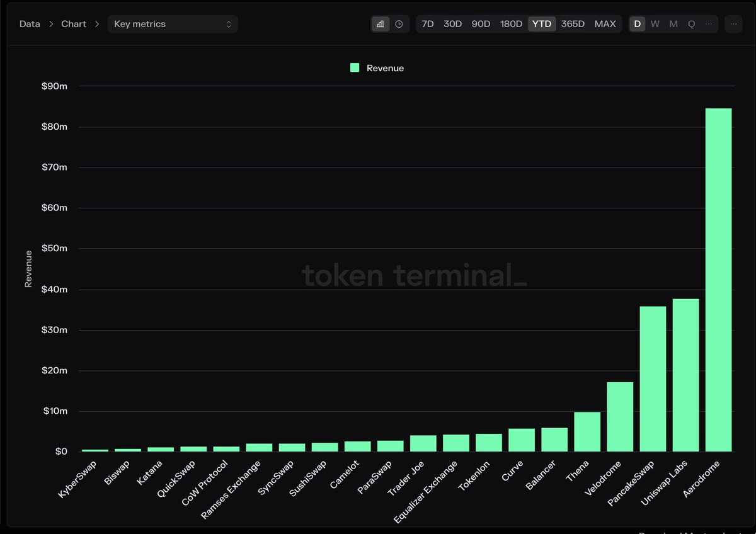756x534 pixels.
Task: Click the SyncSwap axis label
Action: click(275, 479)
